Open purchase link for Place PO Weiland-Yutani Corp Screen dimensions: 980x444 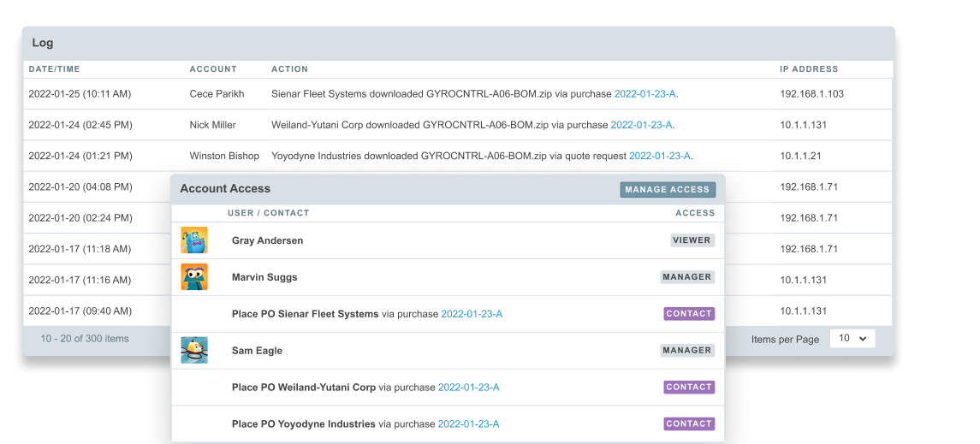[469, 388]
